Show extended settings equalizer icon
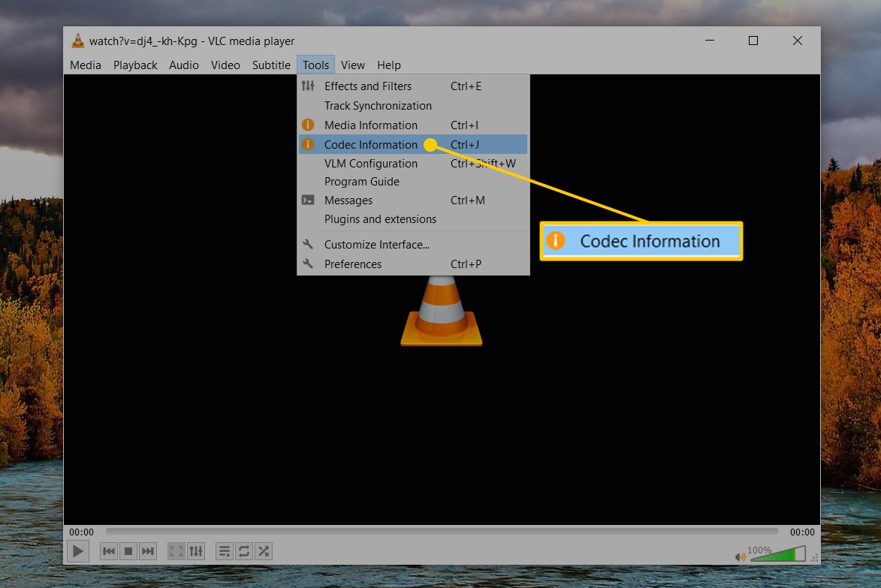 click(196, 551)
